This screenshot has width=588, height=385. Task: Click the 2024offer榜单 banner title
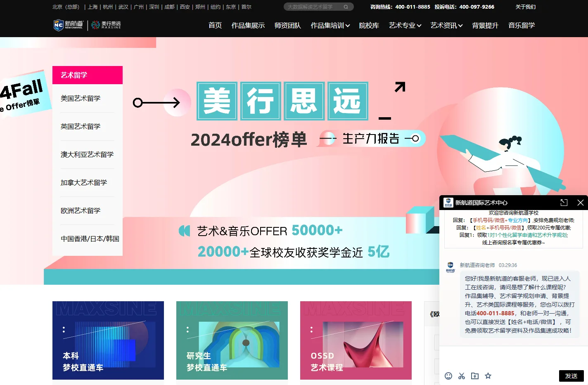249,139
